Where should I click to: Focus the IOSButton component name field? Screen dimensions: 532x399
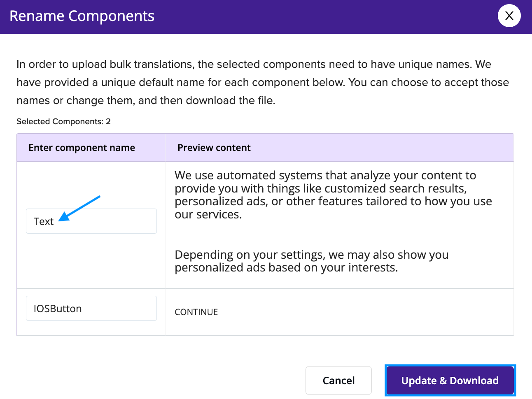coord(91,308)
